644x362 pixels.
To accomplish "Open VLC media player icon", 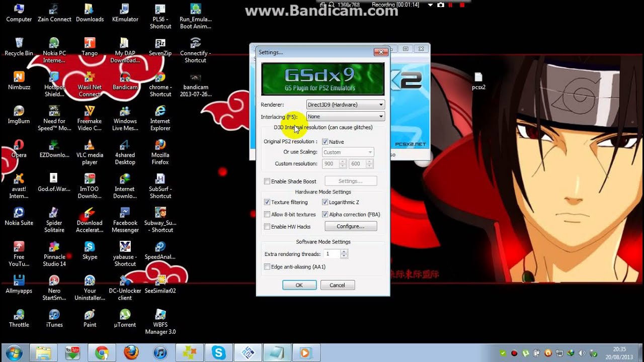I will coord(90,152).
